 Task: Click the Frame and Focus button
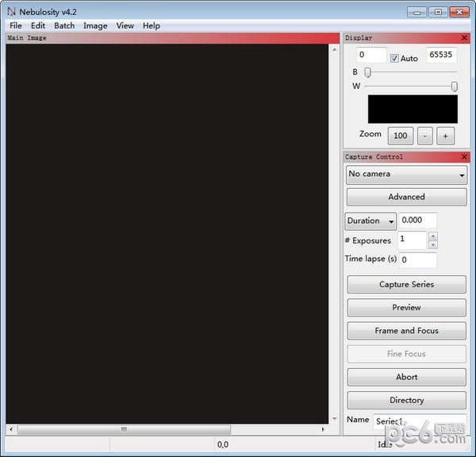coord(406,330)
